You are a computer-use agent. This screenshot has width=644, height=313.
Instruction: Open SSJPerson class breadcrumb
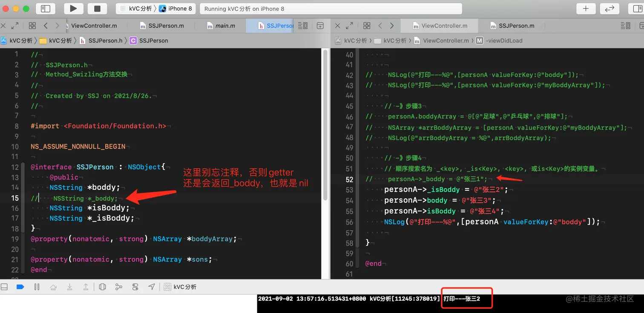click(149, 41)
